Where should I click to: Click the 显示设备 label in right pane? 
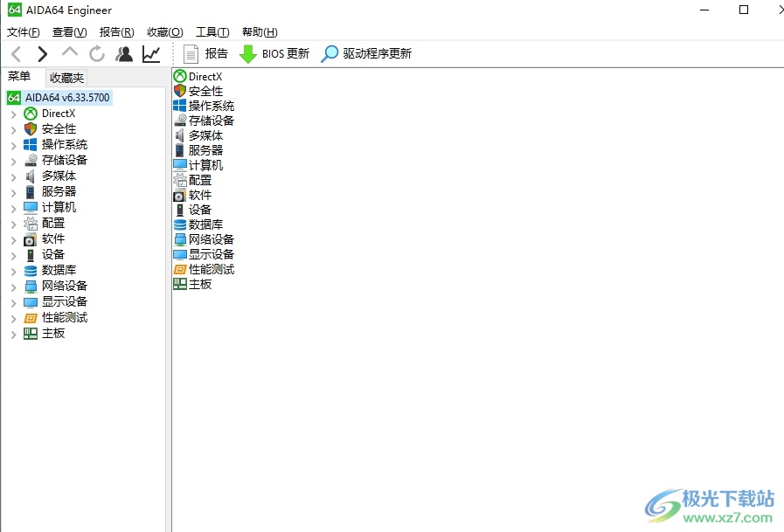click(x=212, y=254)
